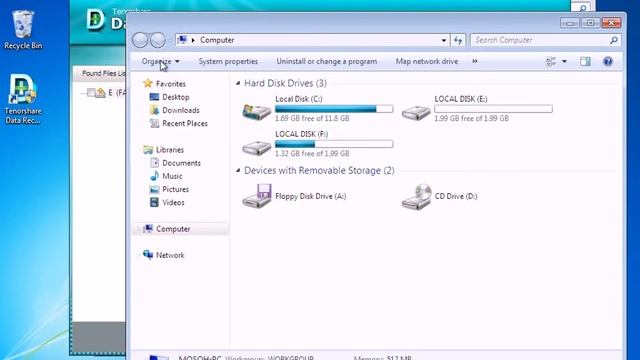The height and width of the screenshot is (360, 640).
Task: Select the Floppy Disk Drive (A:) icon
Action: (x=257, y=196)
